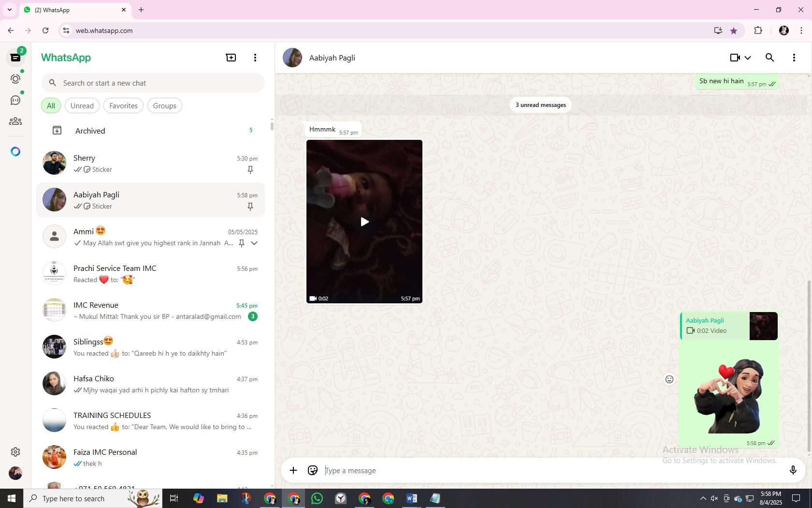Open emoji and sticker picker

313,470
